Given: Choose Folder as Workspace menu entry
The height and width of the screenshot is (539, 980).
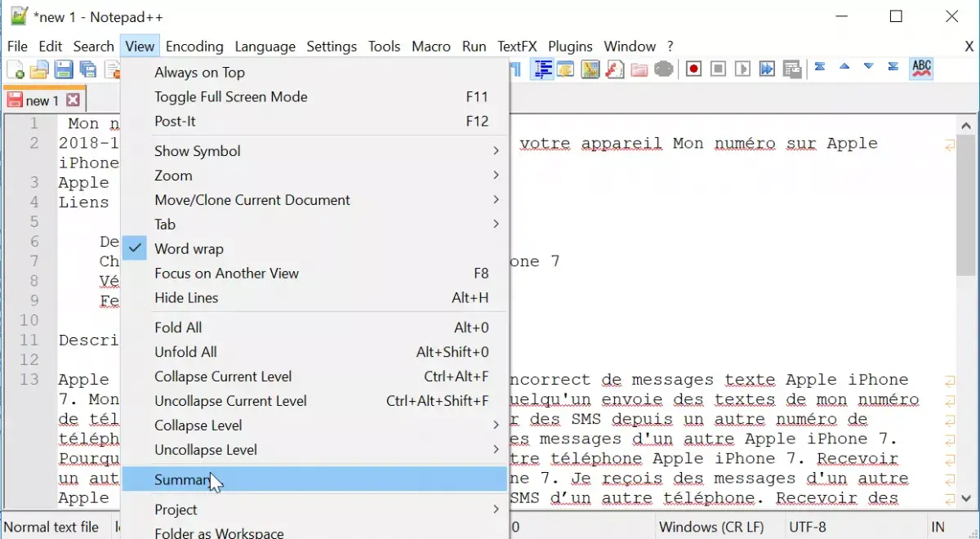Looking at the screenshot, I should pos(314,532).
